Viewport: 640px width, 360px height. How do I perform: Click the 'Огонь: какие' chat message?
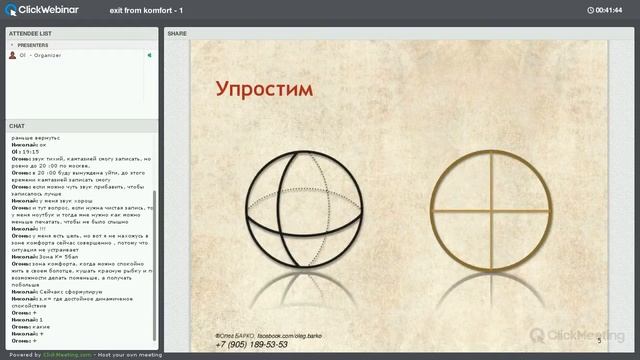(31, 327)
